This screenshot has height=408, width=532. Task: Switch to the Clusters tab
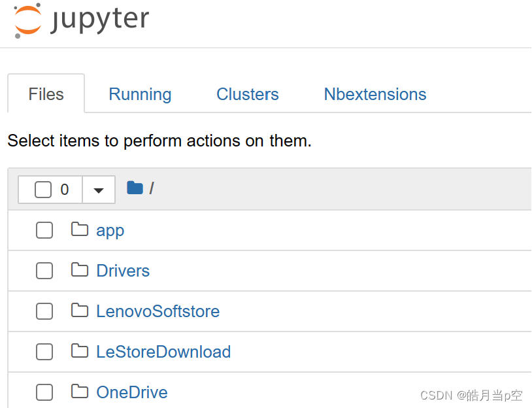point(247,94)
